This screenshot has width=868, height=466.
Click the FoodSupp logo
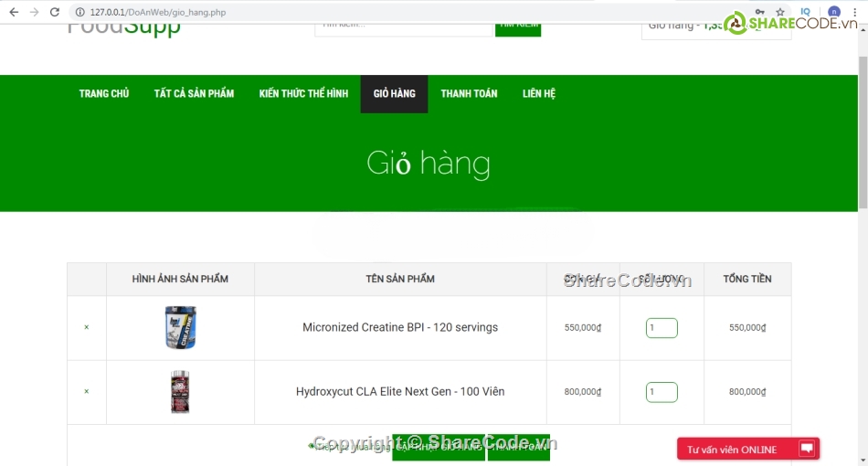(123, 28)
